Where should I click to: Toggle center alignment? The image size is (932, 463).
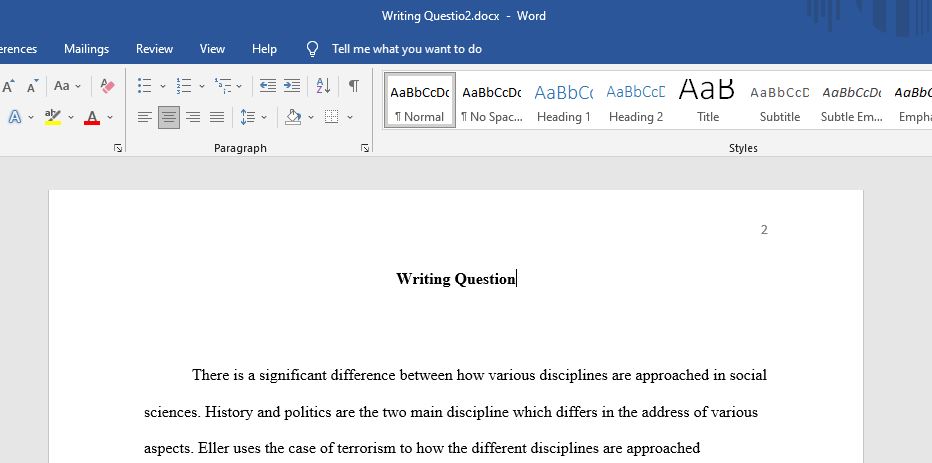coord(169,117)
